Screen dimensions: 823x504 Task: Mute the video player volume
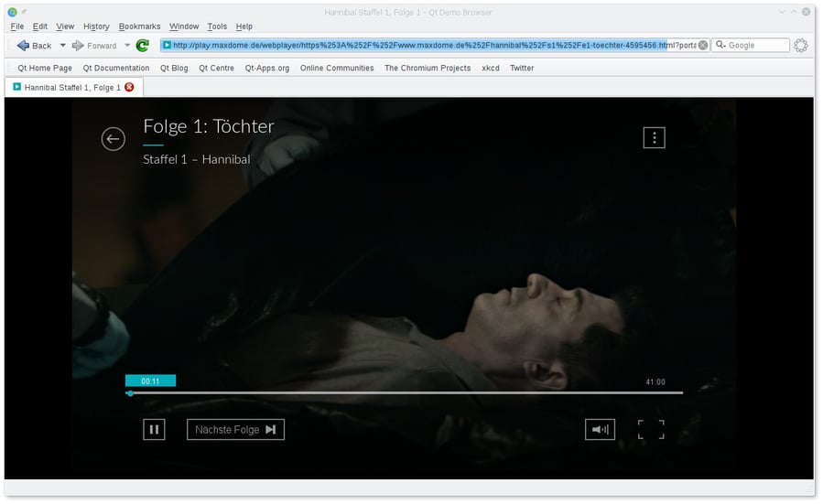pyautogui.click(x=600, y=429)
